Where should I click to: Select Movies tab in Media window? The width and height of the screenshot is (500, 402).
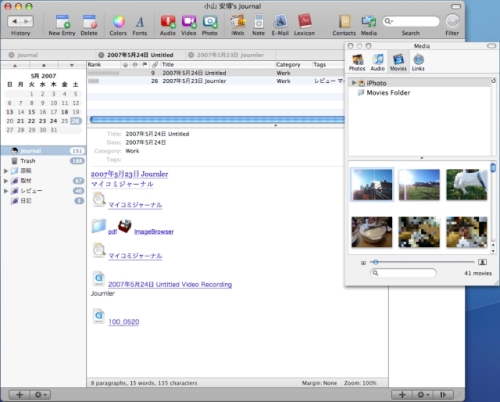(398, 62)
